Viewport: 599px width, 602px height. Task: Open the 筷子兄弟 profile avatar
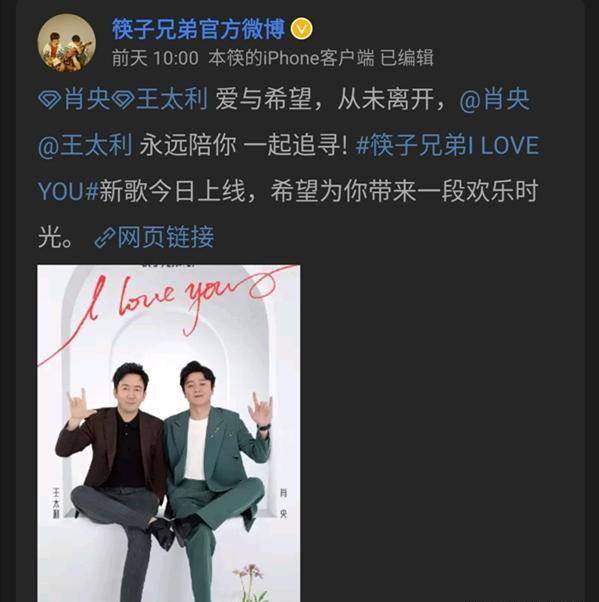pos(66,43)
